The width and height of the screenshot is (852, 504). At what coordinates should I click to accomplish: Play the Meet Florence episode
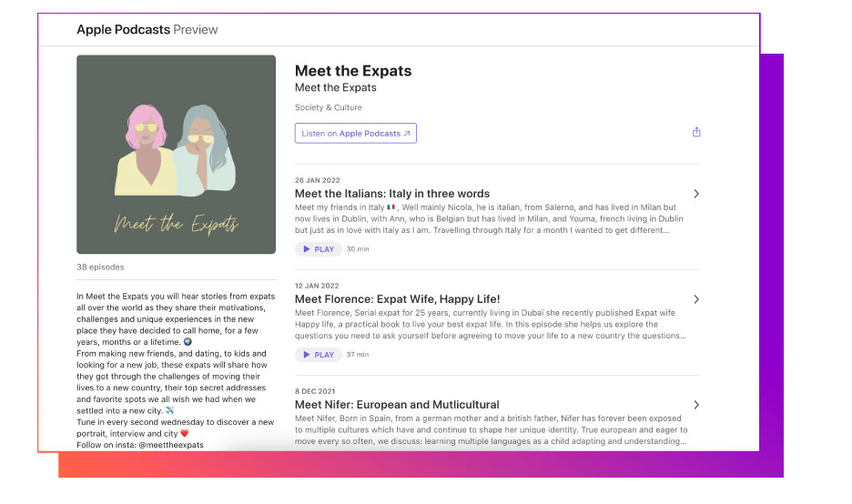(319, 355)
